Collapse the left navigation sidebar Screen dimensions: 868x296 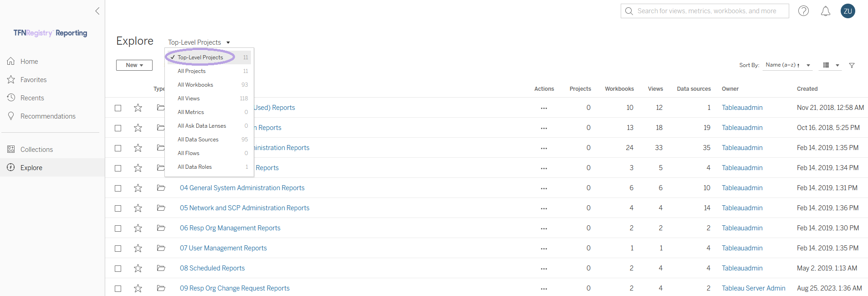(97, 11)
